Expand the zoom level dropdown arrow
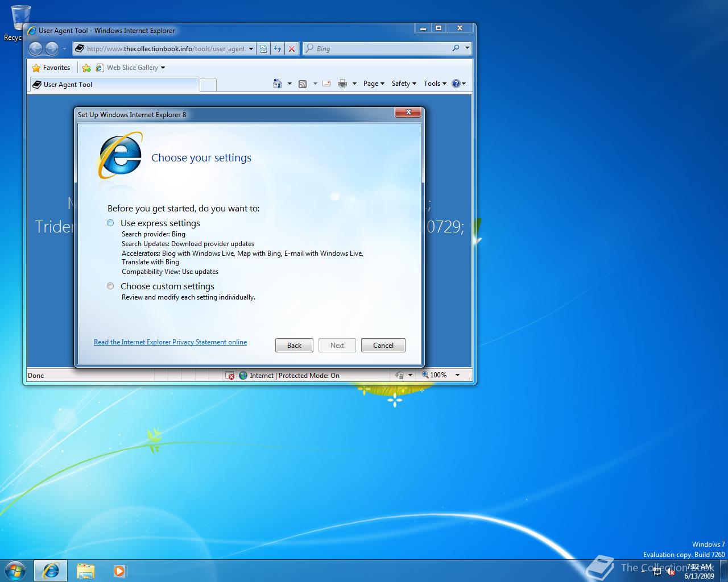728x582 pixels. 457,375
